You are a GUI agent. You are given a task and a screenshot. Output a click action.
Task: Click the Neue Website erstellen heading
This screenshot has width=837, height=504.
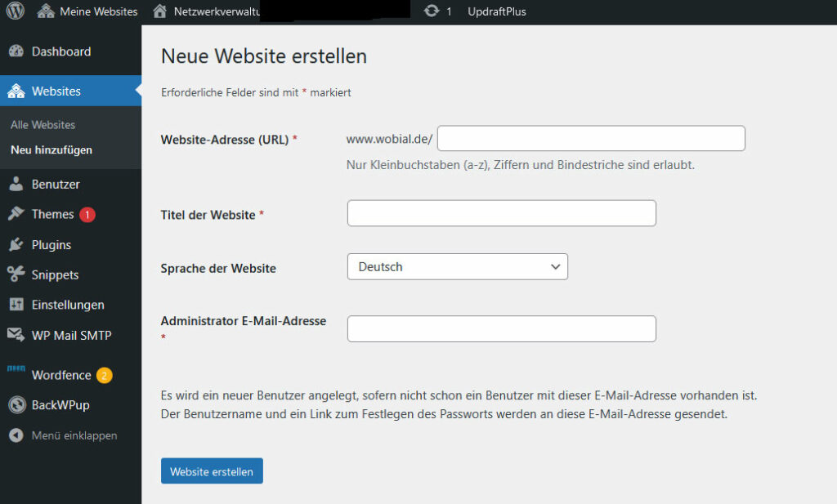point(264,56)
